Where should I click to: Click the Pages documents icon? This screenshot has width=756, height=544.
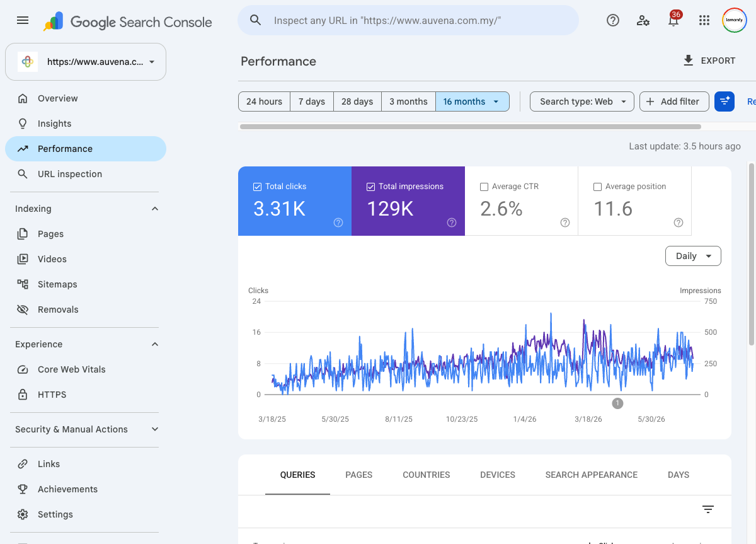pos(23,234)
